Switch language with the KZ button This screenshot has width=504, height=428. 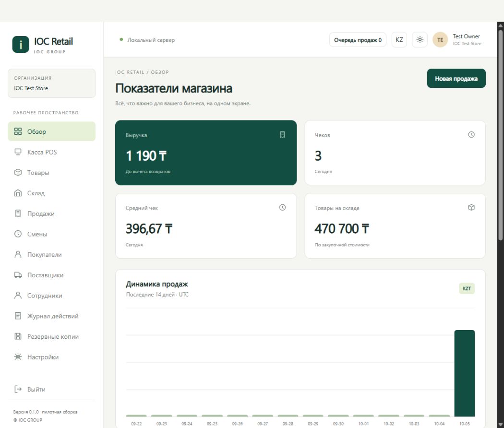(399, 40)
